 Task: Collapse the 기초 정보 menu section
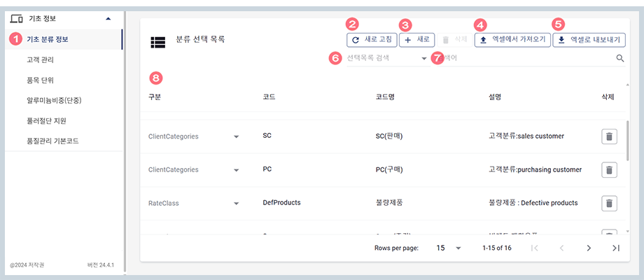point(107,18)
